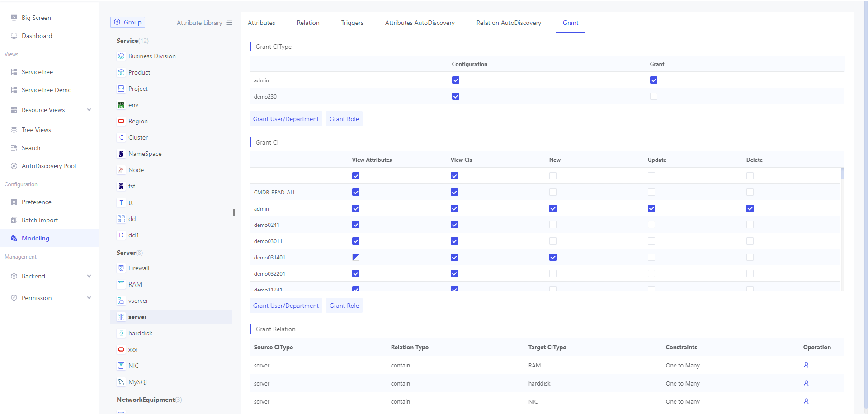Click the Business Division CI type icon
This screenshot has width=868, height=414.
click(121, 56)
